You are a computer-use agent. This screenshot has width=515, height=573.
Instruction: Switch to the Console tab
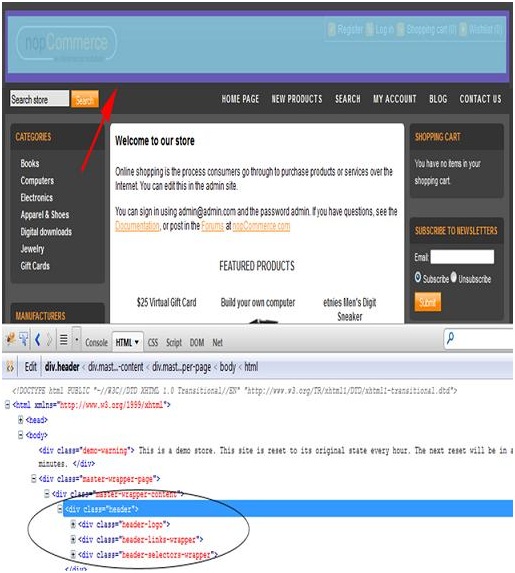pos(96,343)
